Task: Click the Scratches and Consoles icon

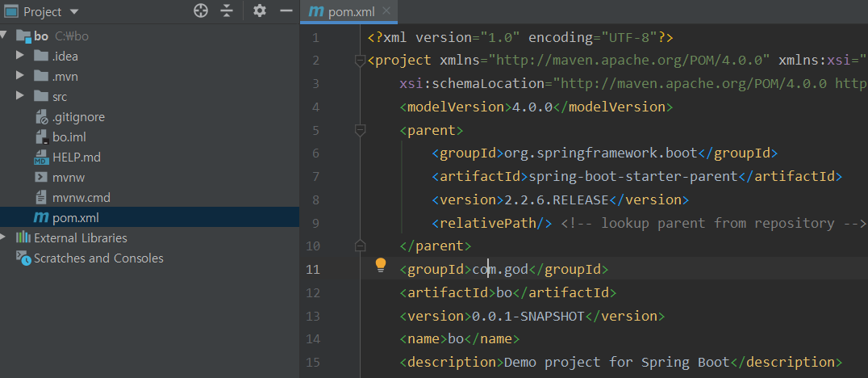Action: [23, 258]
